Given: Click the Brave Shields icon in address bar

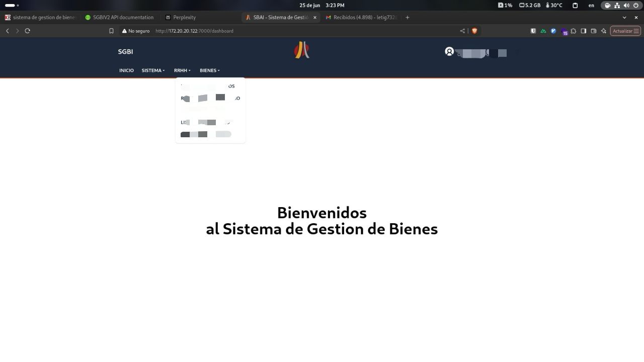Looking at the screenshot, I should click(474, 31).
